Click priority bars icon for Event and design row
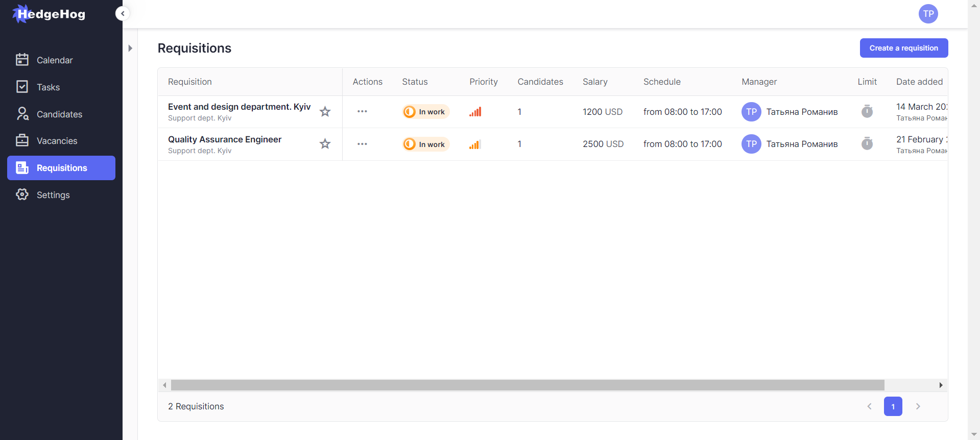Viewport: 980px width, 440px height. 475,112
